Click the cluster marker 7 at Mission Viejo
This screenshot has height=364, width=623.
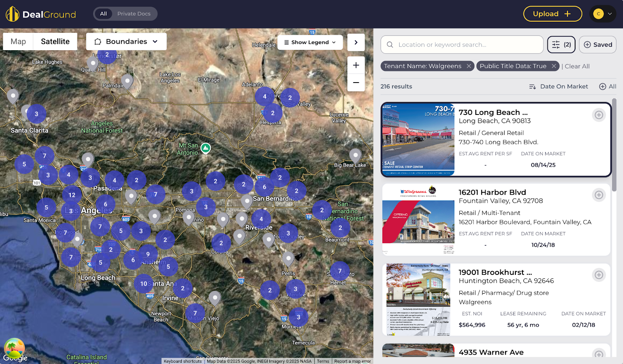(x=195, y=313)
